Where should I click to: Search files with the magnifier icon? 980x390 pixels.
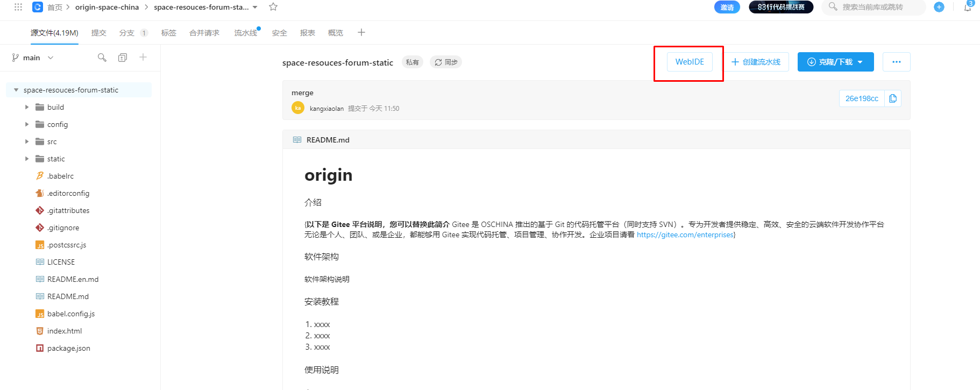pyautogui.click(x=102, y=58)
